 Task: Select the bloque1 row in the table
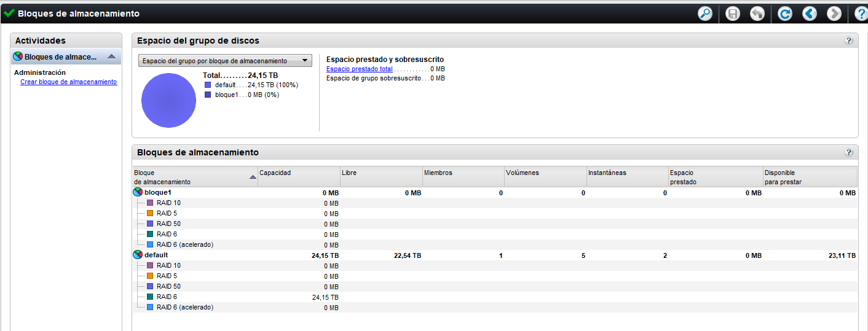[x=495, y=193]
